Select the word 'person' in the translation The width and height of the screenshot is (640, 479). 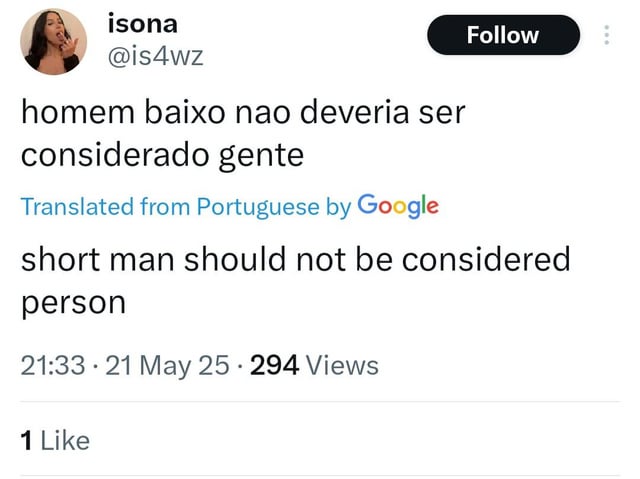pos(73,304)
